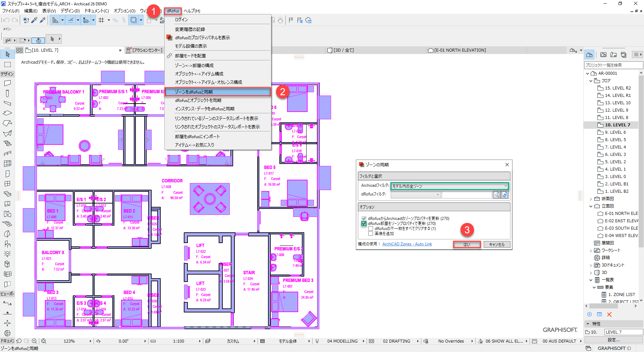Select the Arrow tool in the toolbox
The image size is (644, 352).
click(x=7, y=54)
